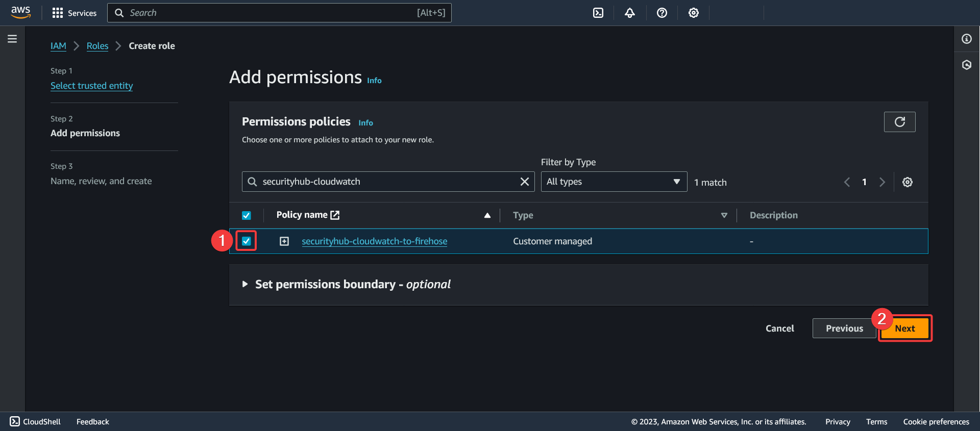Viewport: 980px width, 431px height.
Task: Open the Services grid menu
Action: click(75, 13)
